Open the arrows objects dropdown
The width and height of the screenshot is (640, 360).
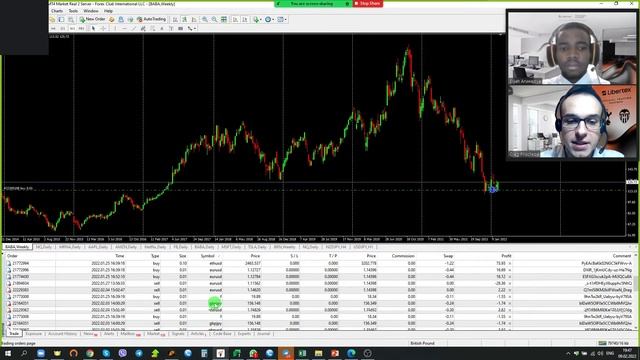191,29
